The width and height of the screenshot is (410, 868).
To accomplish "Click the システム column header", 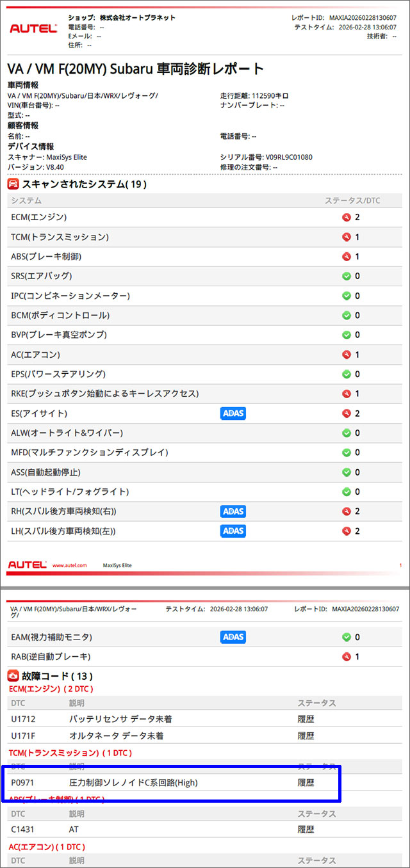I will tap(26, 200).
